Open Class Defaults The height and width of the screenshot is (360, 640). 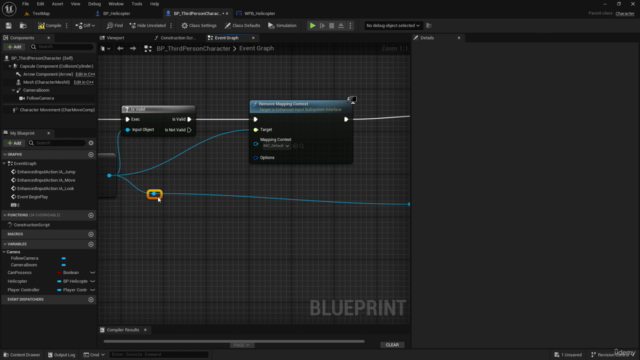pyautogui.click(x=242, y=25)
